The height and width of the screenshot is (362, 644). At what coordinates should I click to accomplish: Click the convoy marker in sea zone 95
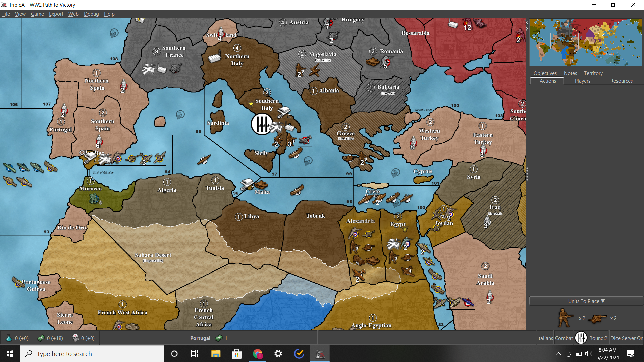point(180,115)
